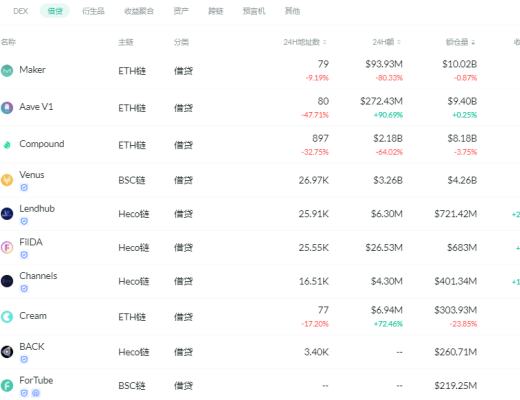
Task: Open the Compound project name link
Action: (x=42, y=144)
